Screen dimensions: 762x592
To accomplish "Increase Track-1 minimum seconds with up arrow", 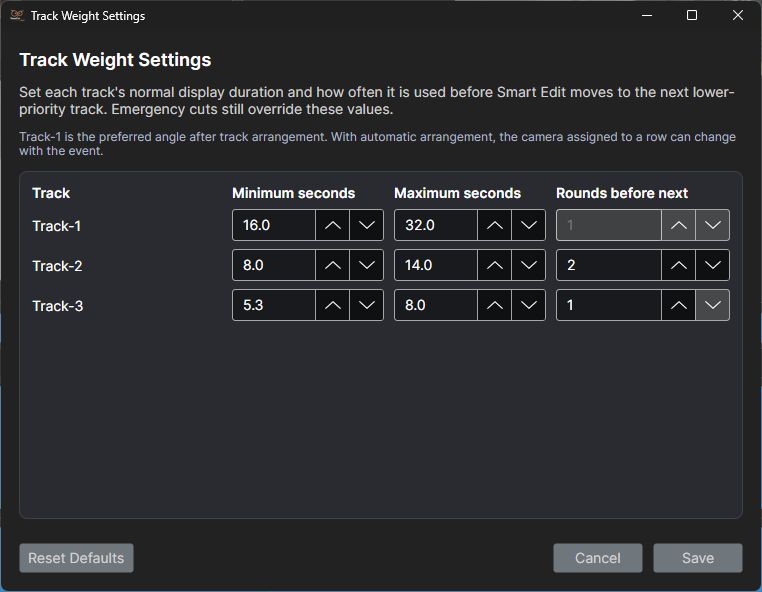I will 332,225.
